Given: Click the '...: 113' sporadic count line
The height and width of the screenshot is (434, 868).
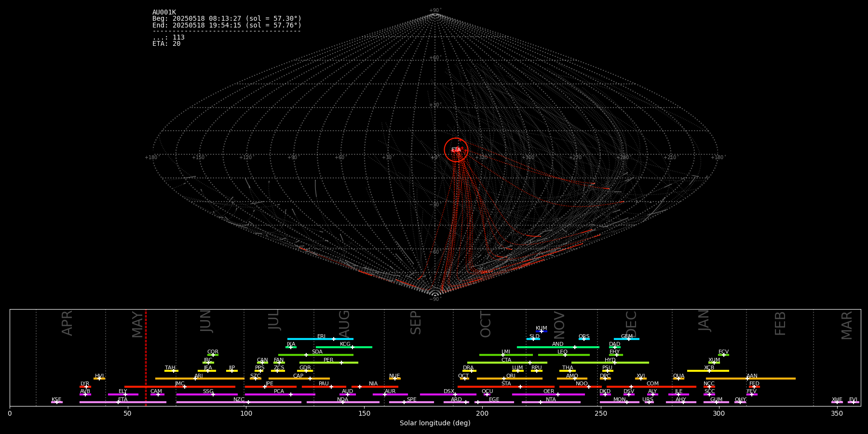Looking at the screenshot, I should click(x=168, y=37).
